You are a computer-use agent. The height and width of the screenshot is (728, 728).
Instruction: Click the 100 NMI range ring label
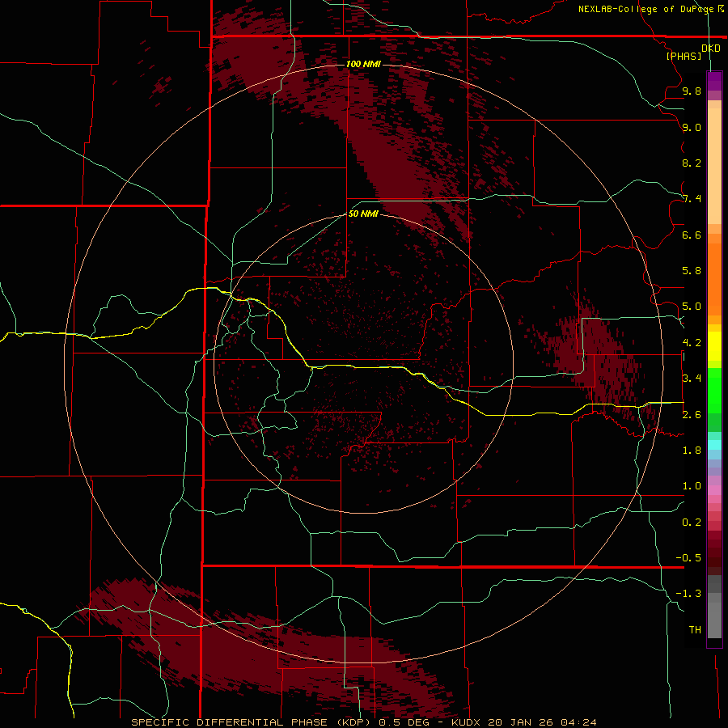pos(363,64)
